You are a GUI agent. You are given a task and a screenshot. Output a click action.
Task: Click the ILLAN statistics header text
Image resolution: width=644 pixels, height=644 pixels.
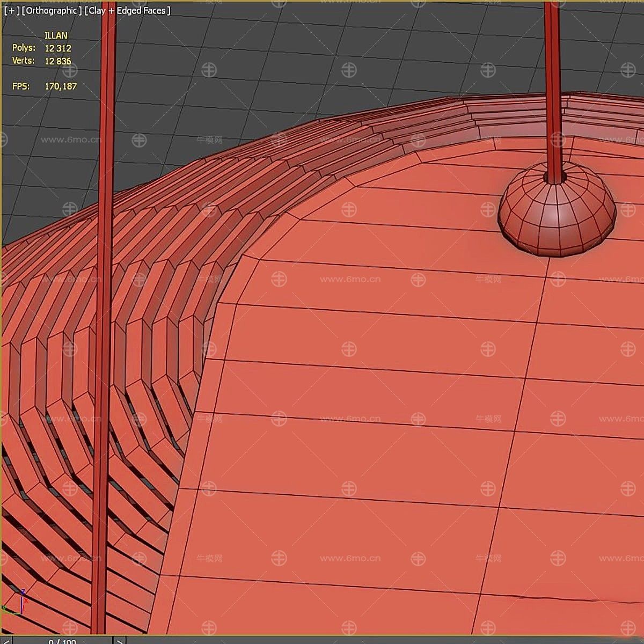(x=56, y=36)
